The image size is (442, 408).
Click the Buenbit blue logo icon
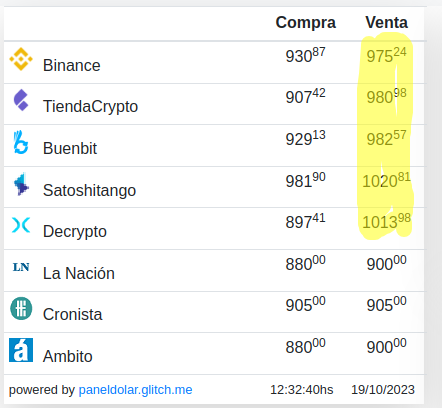[21, 142]
